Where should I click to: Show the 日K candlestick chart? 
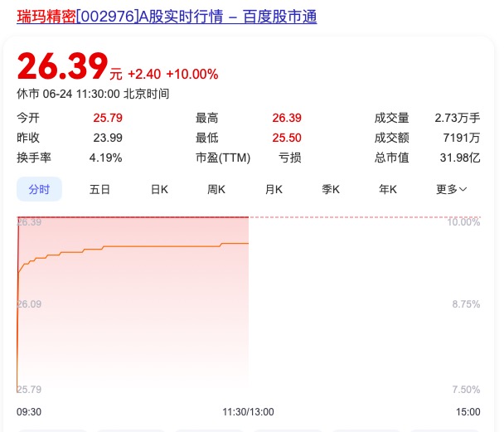coord(159,189)
